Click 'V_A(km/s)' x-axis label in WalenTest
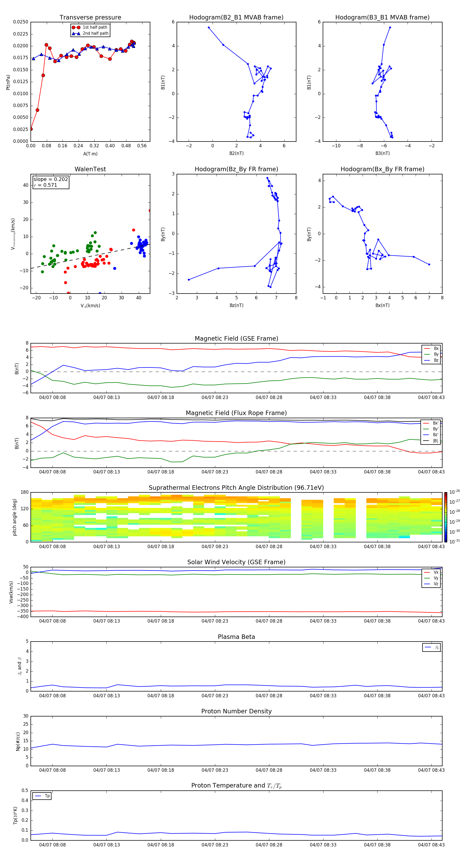This screenshot has height=868, width=473. [90, 306]
